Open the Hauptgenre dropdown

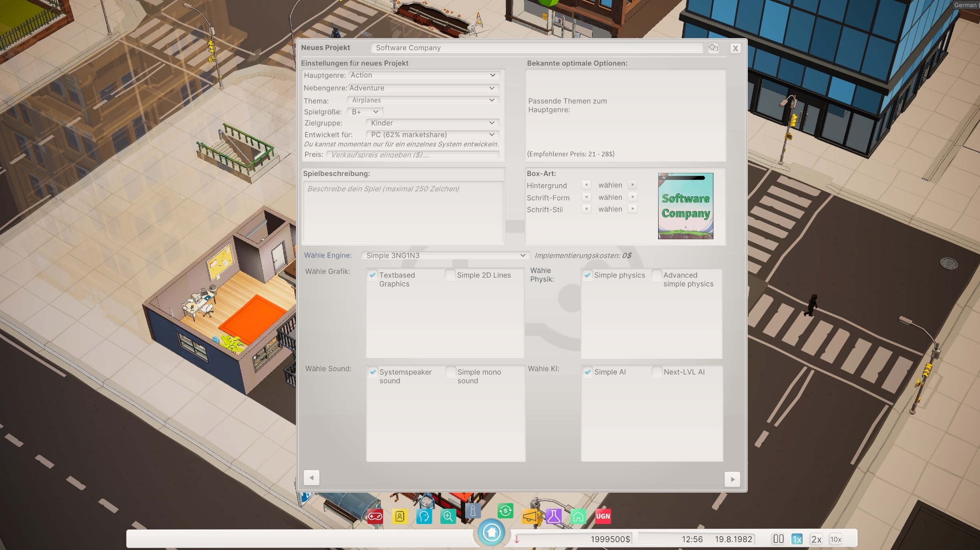tap(424, 75)
